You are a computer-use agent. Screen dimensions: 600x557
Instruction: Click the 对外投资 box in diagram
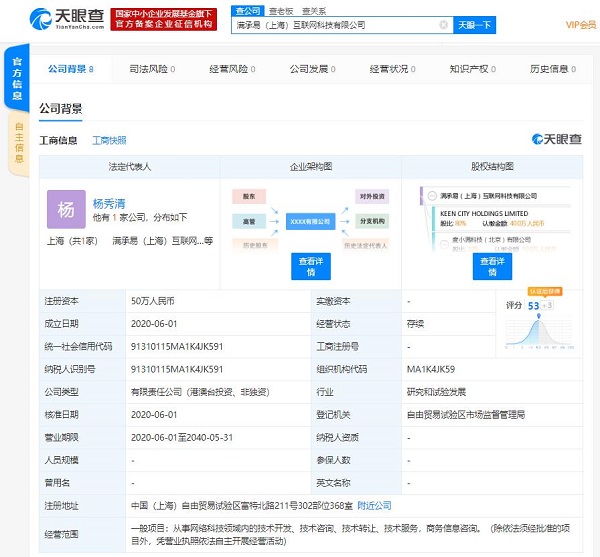point(372,196)
